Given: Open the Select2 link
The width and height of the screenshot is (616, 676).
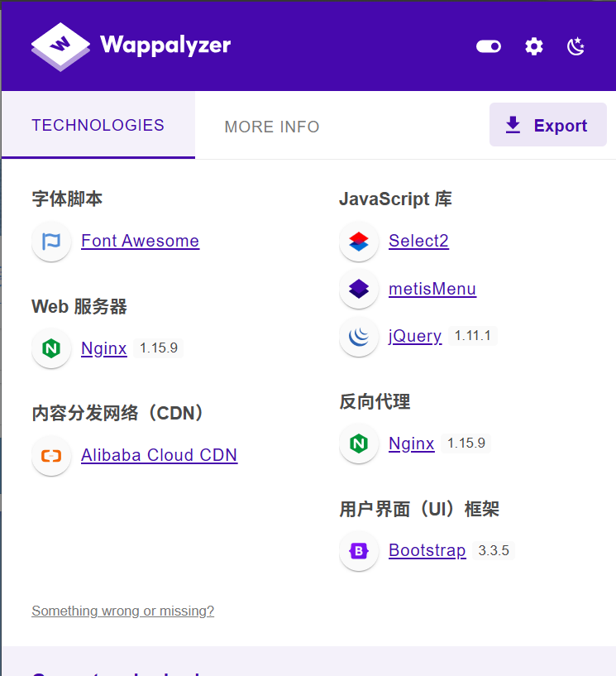Looking at the screenshot, I should 418,241.
